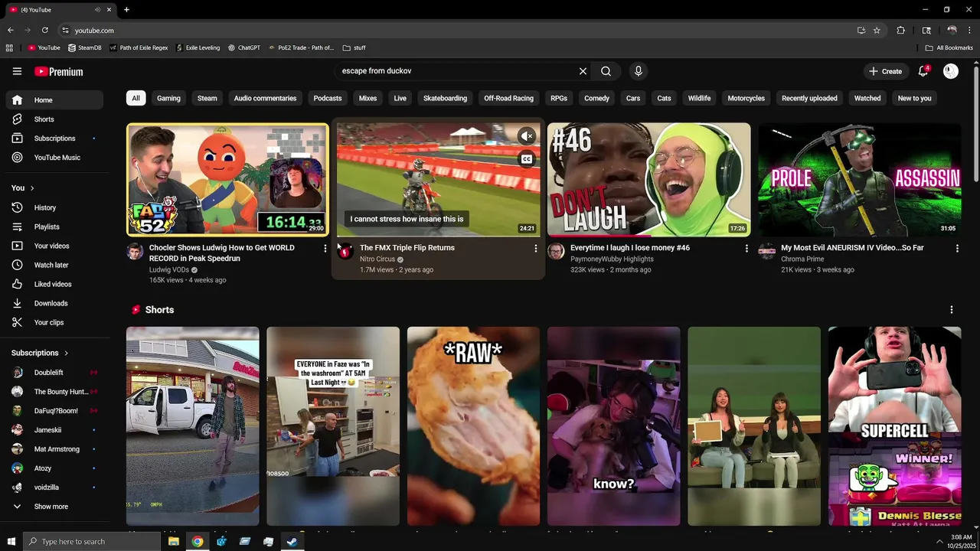The width and height of the screenshot is (980, 551).
Task: Expand the You section chevron
Action: tap(32, 188)
